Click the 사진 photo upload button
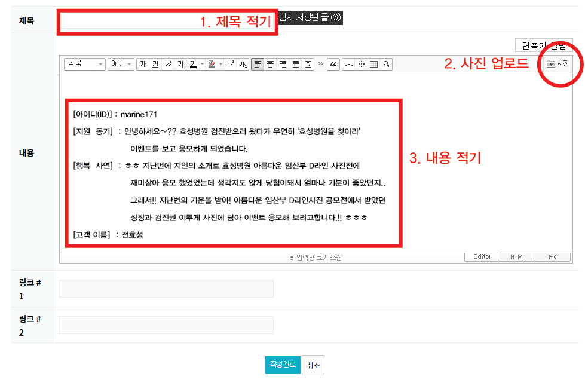585x392 pixels. [x=558, y=63]
